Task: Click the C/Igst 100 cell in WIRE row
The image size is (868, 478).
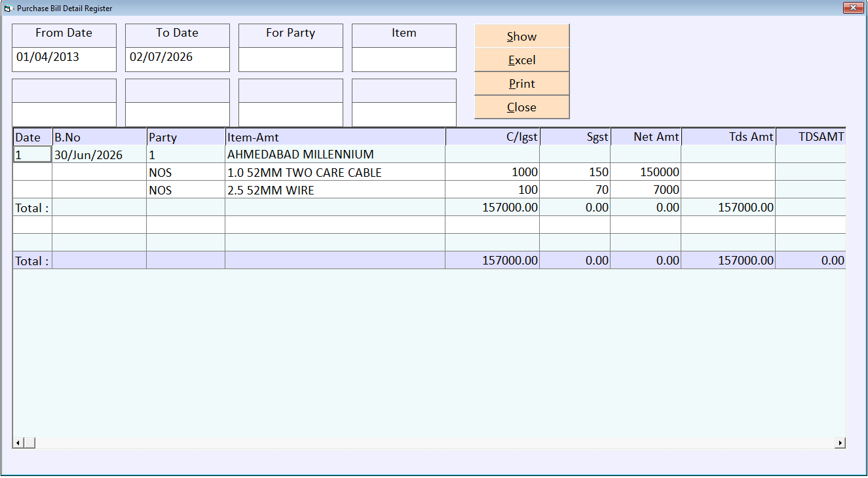Action: (492, 190)
